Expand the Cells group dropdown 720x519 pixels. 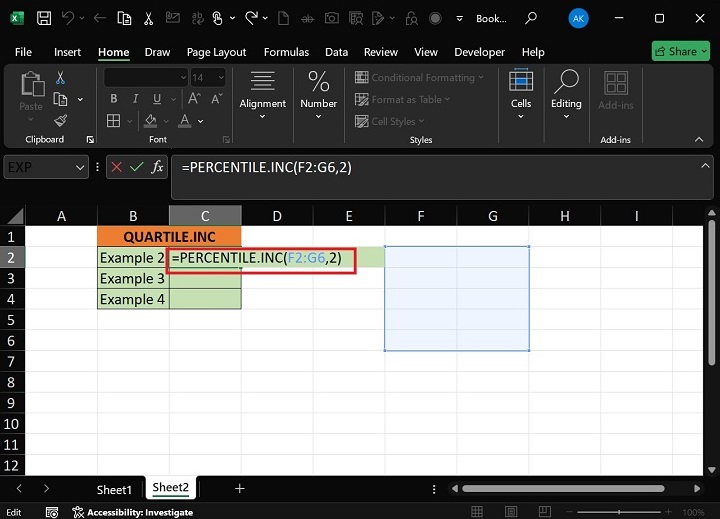(521, 117)
